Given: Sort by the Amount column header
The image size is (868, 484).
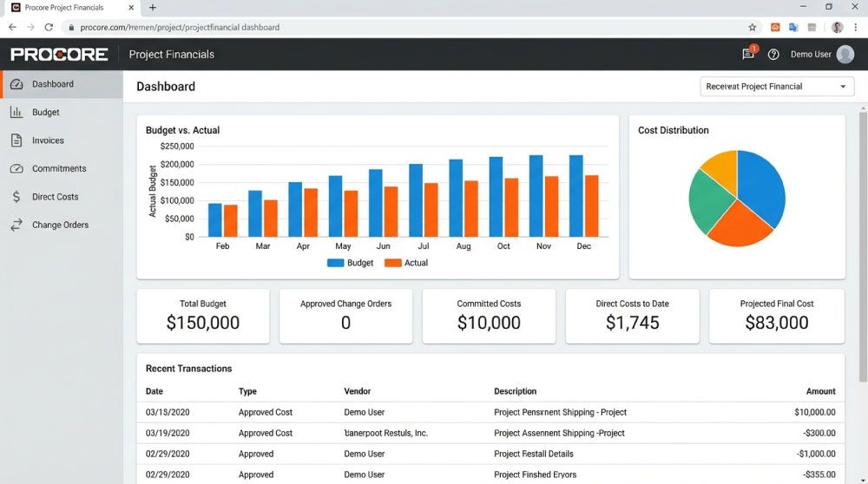Looking at the screenshot, I should (x=820, y=391).
